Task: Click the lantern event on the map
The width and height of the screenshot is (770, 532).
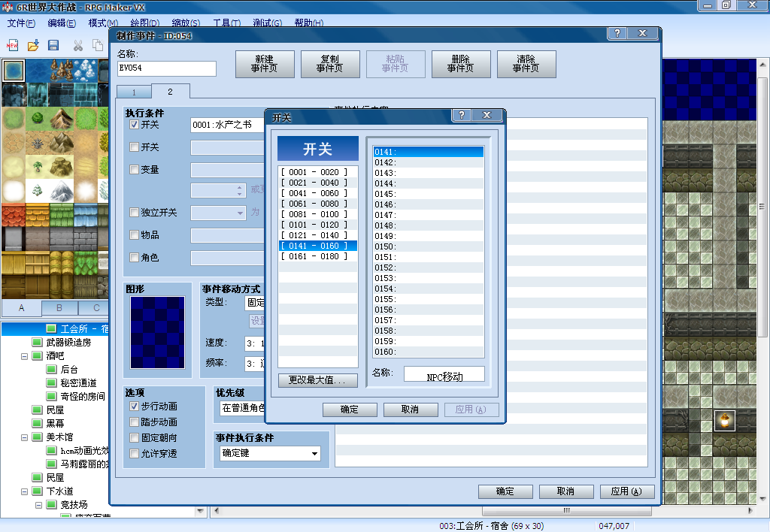Action: point(724,421)
